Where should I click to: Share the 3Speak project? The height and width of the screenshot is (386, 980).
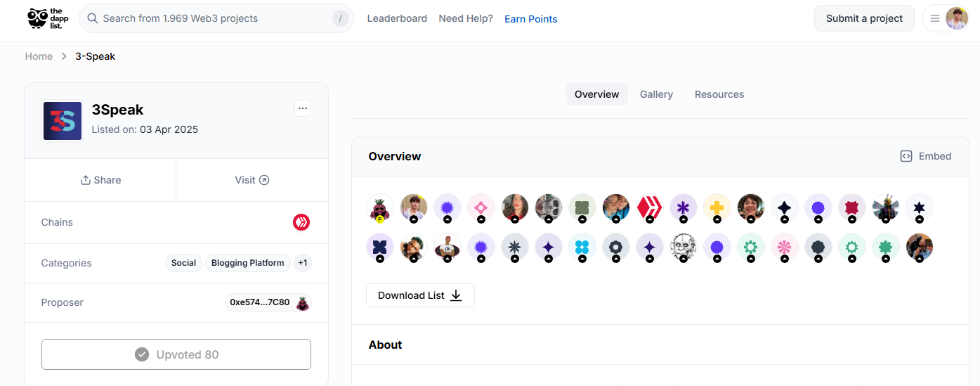(x=100, y=180)
